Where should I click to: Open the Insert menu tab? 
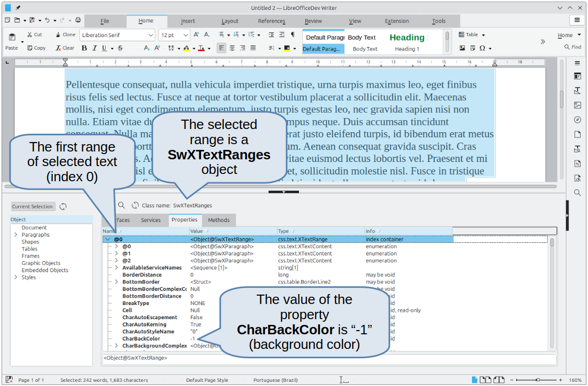[188, 21]
